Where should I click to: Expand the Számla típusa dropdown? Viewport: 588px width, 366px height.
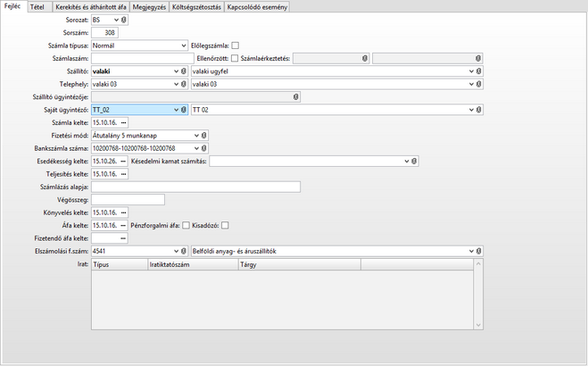pyautogui.click(x=184, y=46)
